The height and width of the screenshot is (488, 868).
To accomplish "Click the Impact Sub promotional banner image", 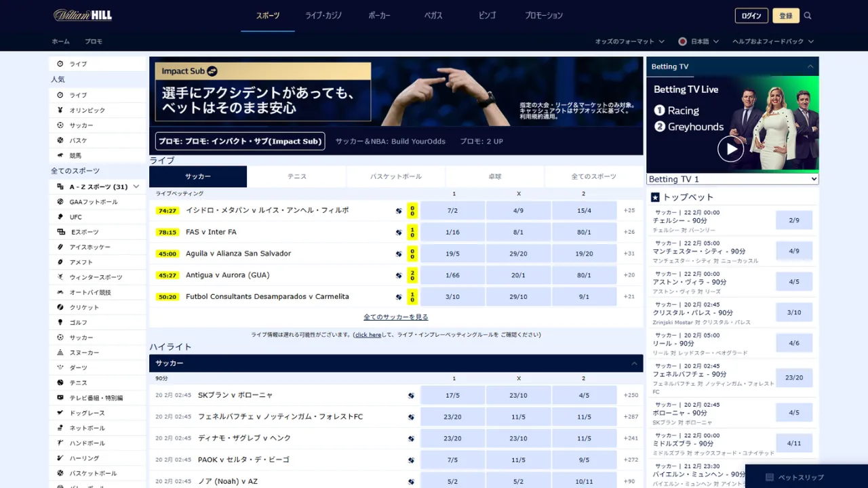I will pyautogui.click(x=396, y=91).
